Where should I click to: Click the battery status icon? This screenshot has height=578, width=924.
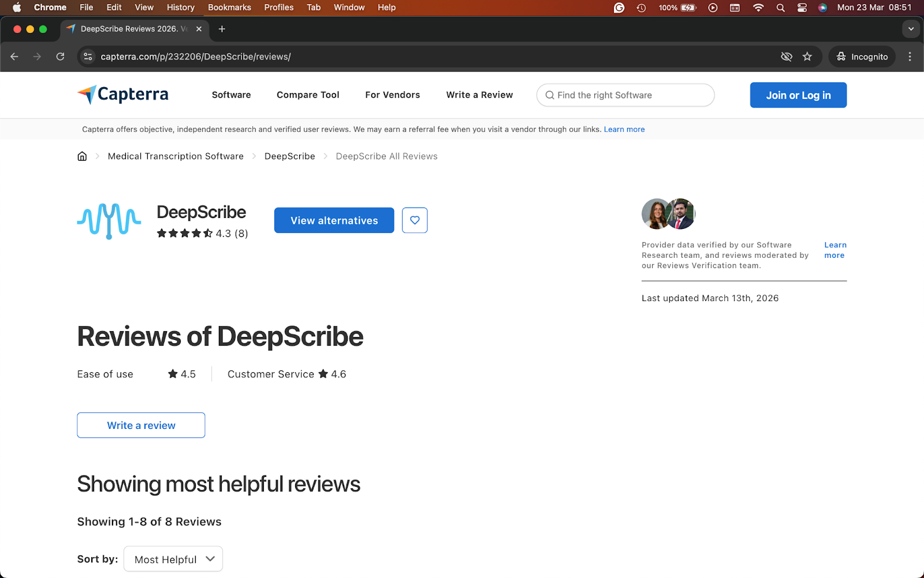point(688,8)
